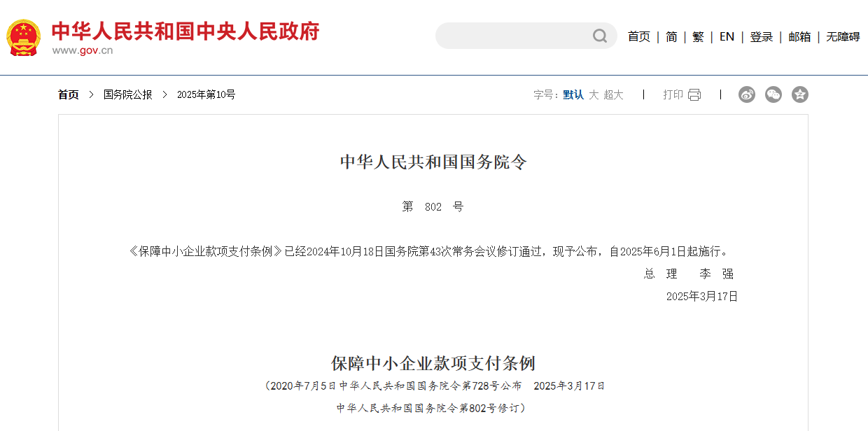
Task: Switch to traditional Chinese 繁
Action: click(x=698, y=36)
